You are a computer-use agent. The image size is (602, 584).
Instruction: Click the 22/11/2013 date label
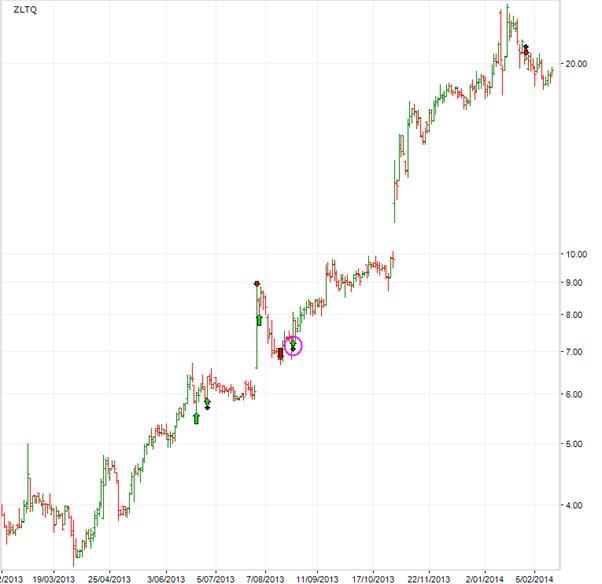tap(429, 579)
